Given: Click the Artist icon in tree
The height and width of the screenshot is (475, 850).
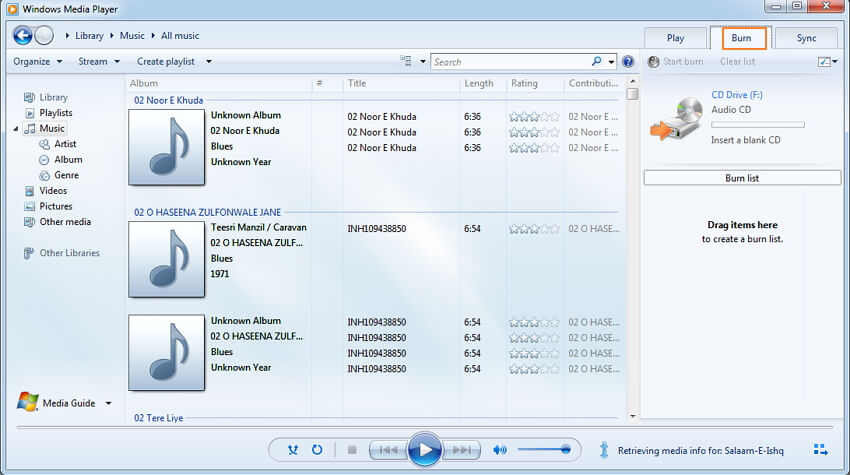Looking at the screenshot, I should [44, 144].
